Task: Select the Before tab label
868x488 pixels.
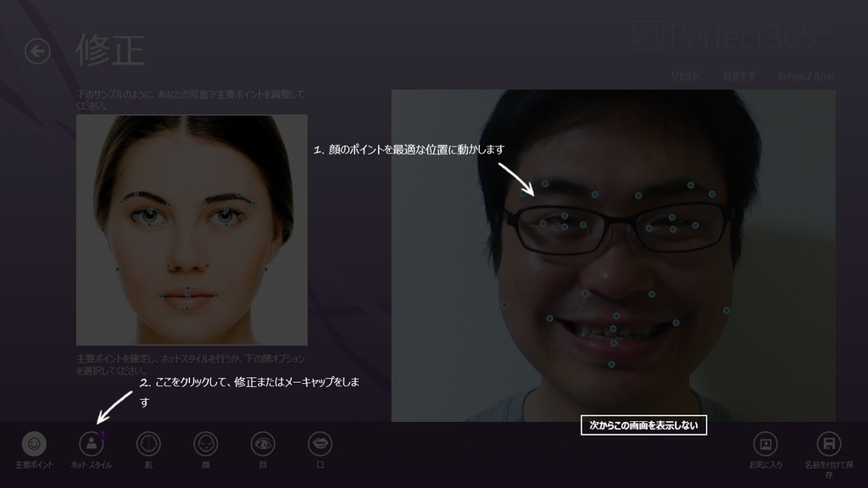Action: tap(793, 75)
